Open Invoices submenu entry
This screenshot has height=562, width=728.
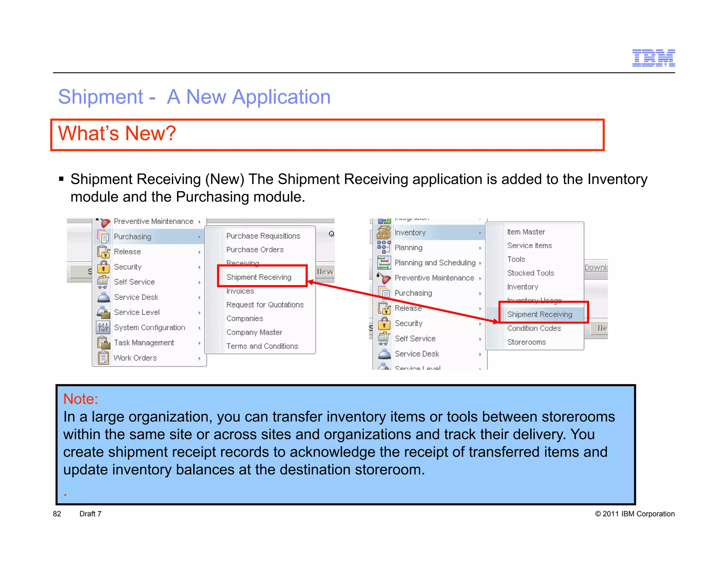[240, 291]
